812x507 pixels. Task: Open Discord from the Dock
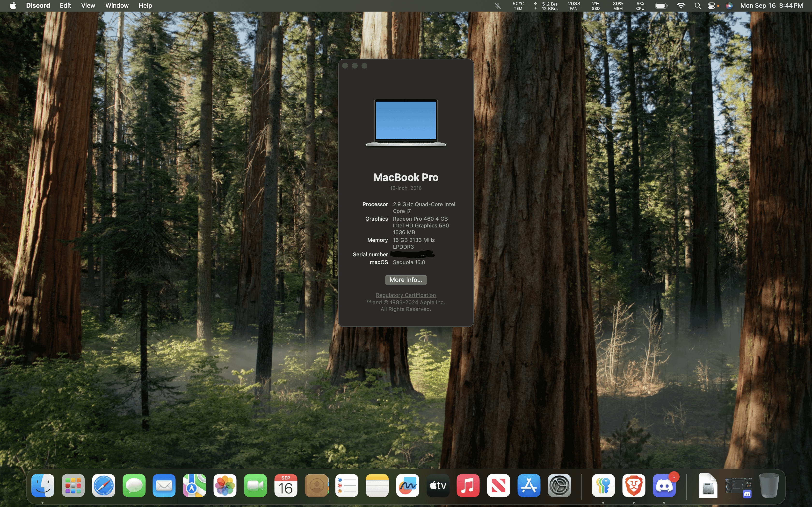664,485
